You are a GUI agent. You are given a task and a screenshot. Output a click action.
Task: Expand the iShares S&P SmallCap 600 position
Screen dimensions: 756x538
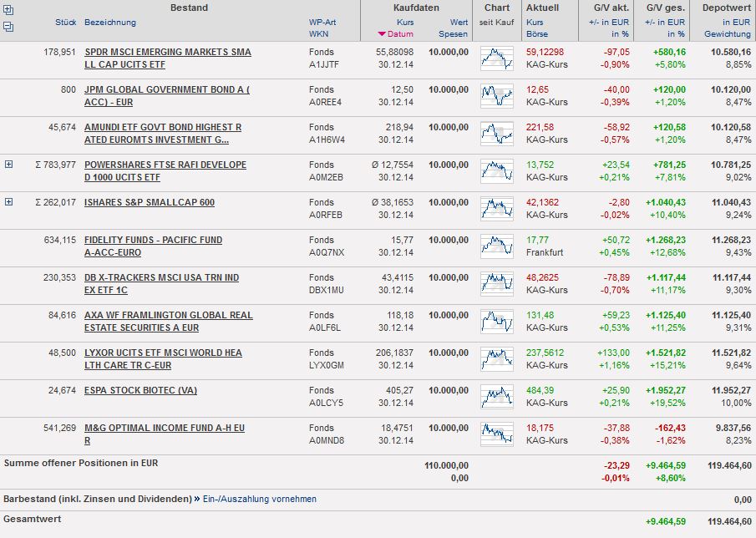pyautogui.click(x=8, y=202)
